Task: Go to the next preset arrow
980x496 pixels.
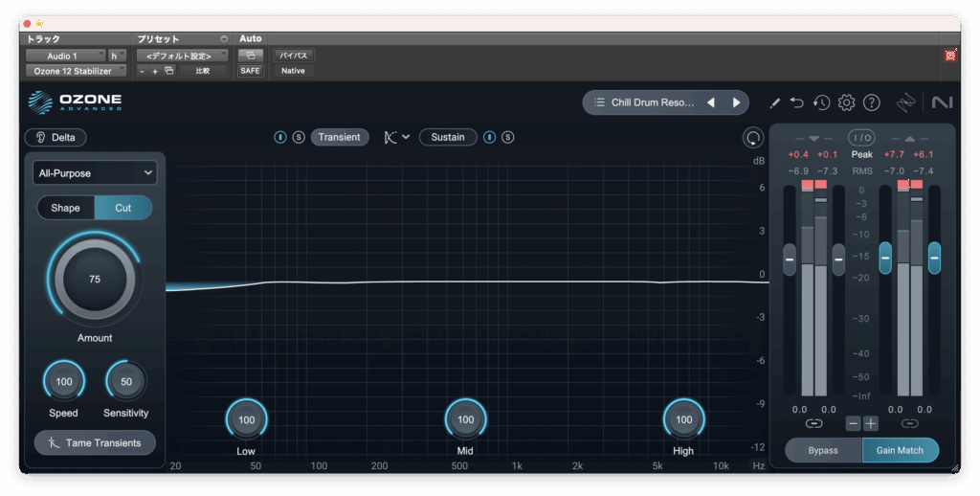Action: tap(736, 102)
